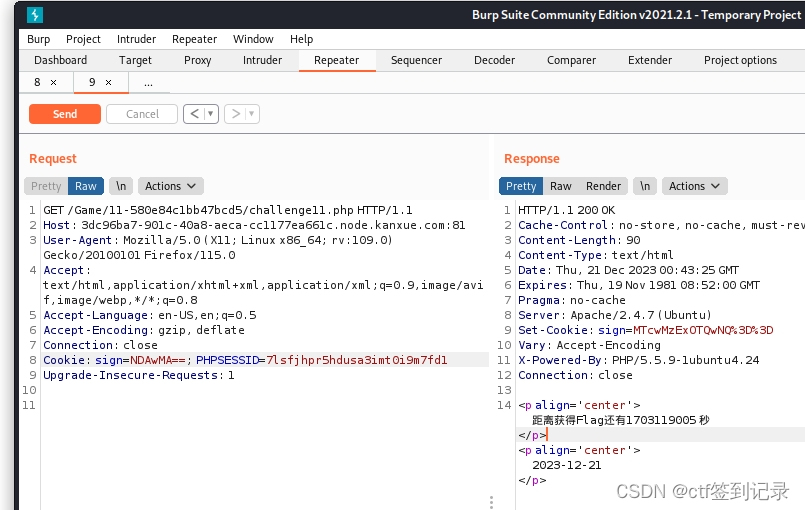The width and height of the screenshot is (805, 510).
Task: Click the Accept-Encoding request header line
Action: [x=144, y=330]
